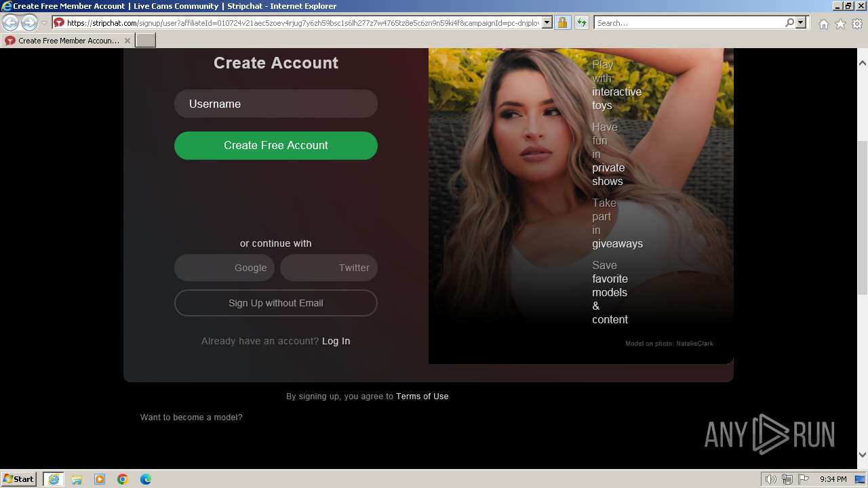868x488 pixels.
Task: Open the Terms of Use link
Action: tap(422, 396)
